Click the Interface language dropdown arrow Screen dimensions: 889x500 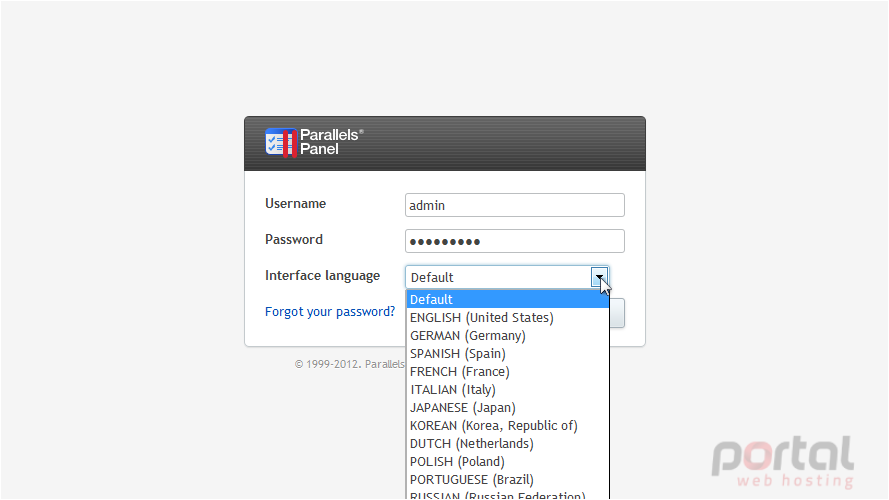tap(599, 277)
